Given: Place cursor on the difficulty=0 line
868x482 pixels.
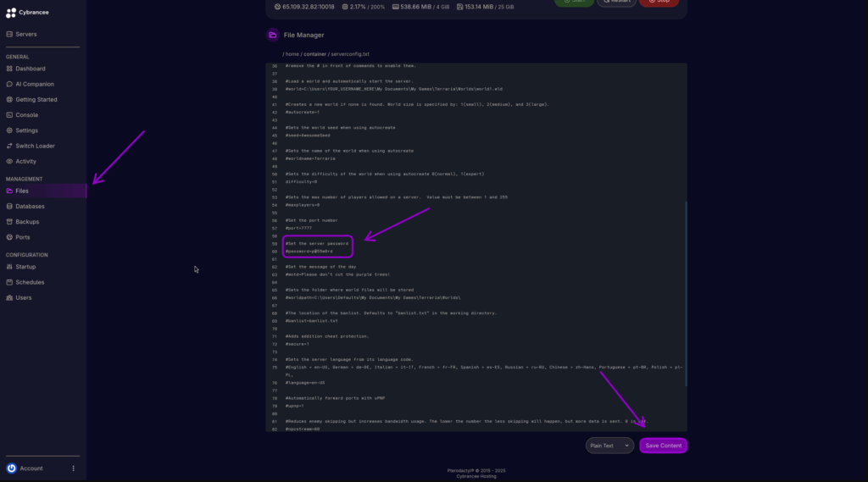Looking at the screenshot, I should pyautogui.click(x=301, y=181).
